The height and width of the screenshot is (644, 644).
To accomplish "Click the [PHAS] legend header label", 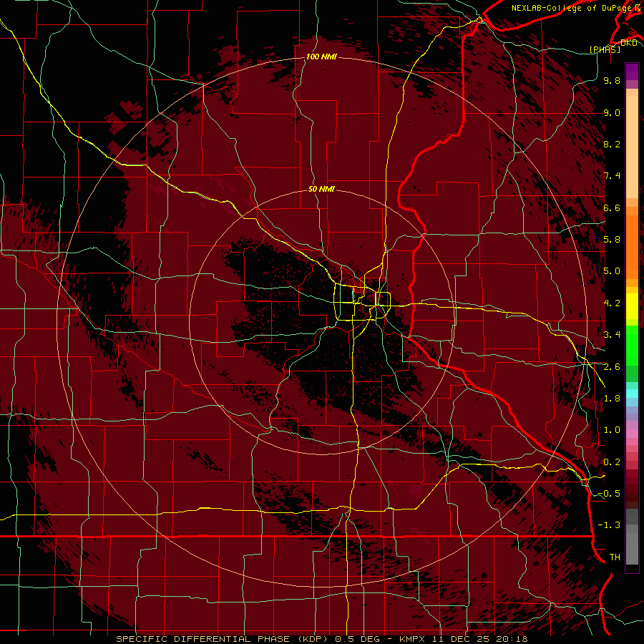I will pos(605,49).
